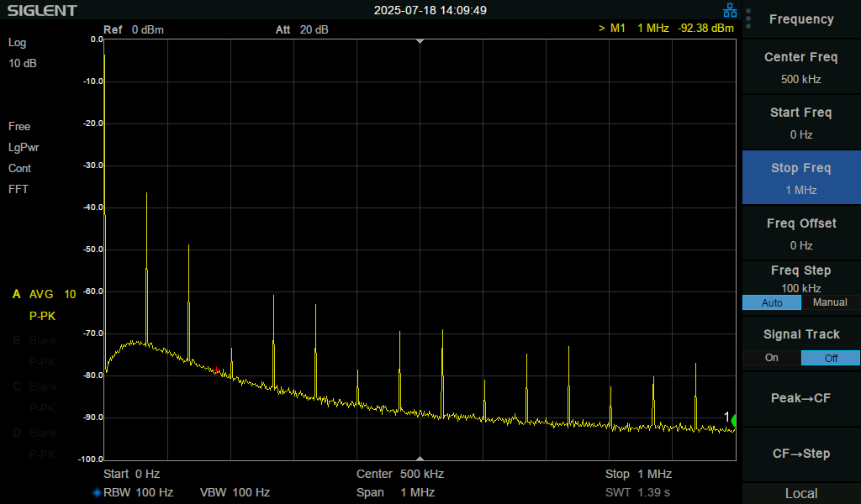This screenshot has height=504, width=861.
Task: Click the FFT sweep mode label
Action: coord(18,189)
